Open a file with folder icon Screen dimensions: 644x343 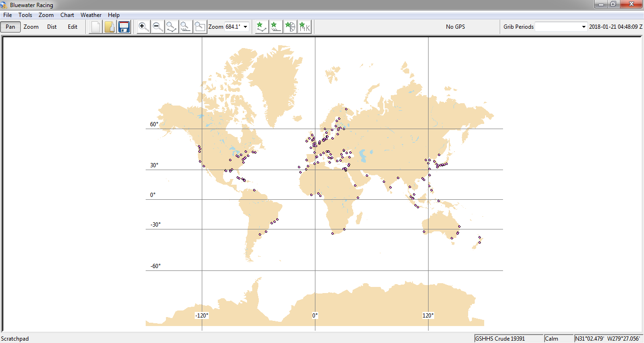(110, 27)
